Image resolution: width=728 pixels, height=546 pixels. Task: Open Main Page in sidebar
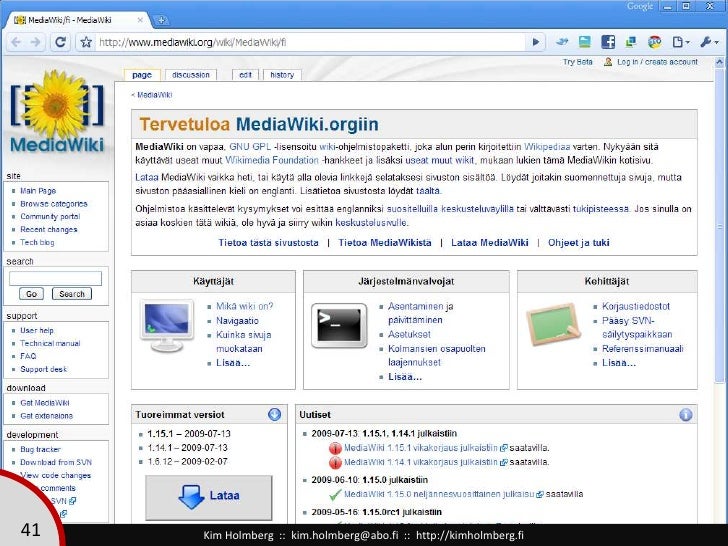[38, 191]
